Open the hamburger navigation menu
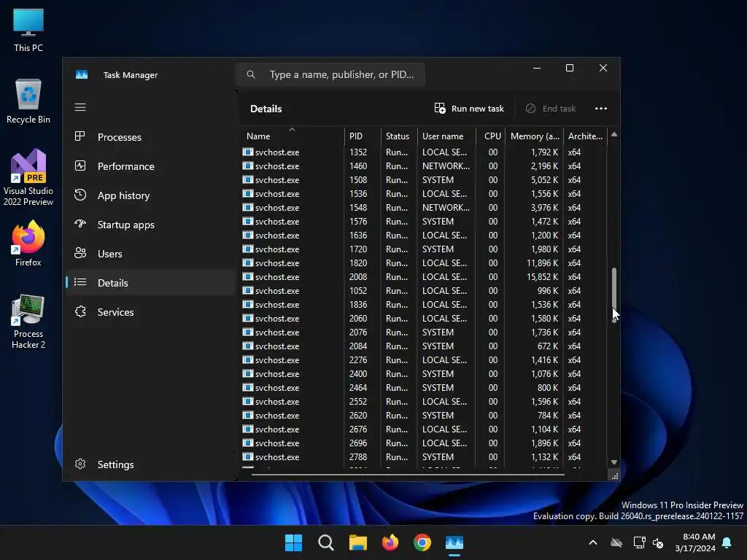 (80, 107)
